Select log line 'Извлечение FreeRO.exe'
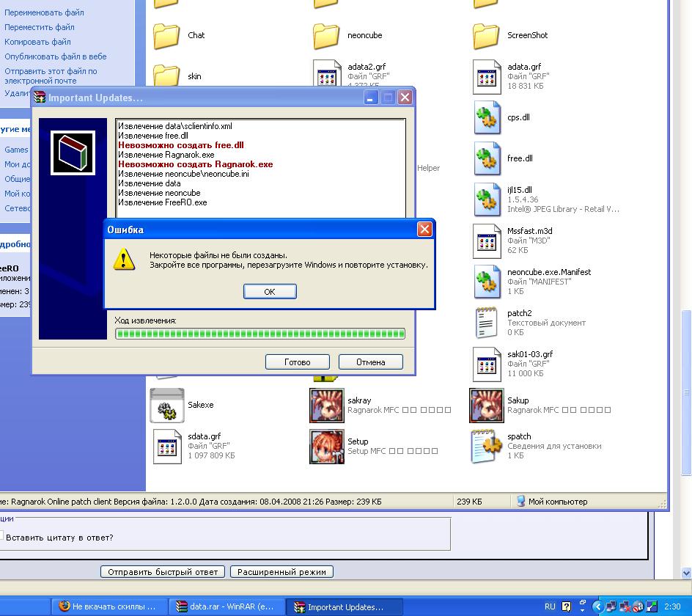 (163, 202)
